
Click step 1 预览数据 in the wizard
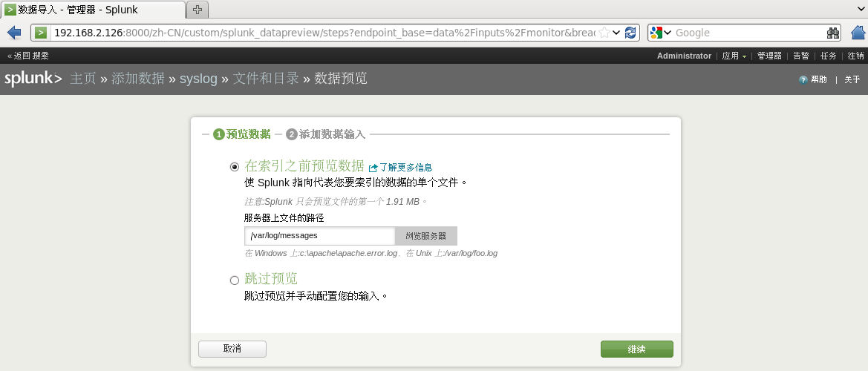[242, 134]
